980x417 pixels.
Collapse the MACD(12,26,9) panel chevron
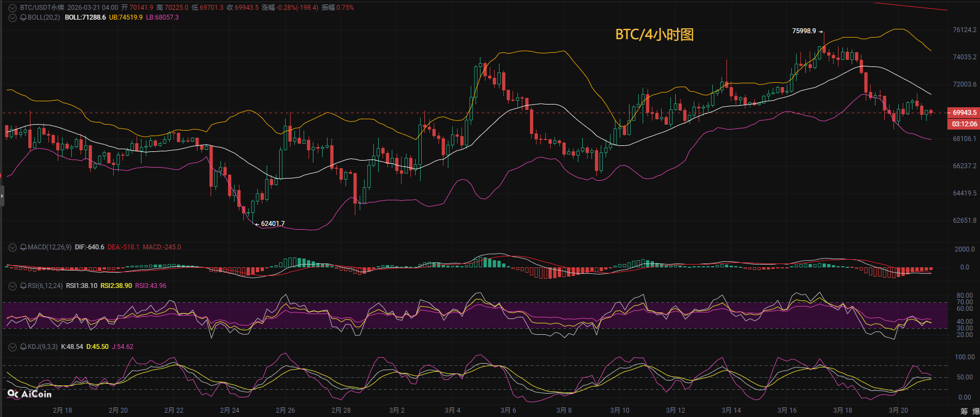tap(13, 247)
